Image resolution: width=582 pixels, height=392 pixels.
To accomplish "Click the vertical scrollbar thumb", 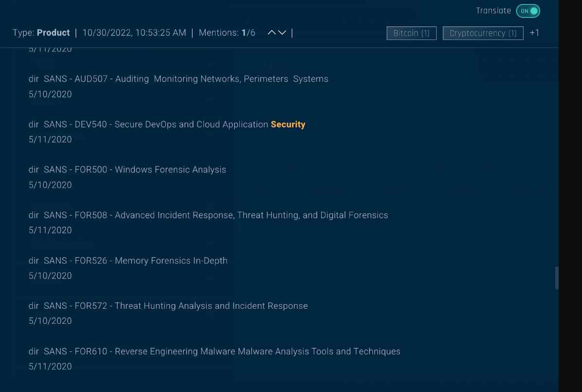I will [x=556, y=278].
